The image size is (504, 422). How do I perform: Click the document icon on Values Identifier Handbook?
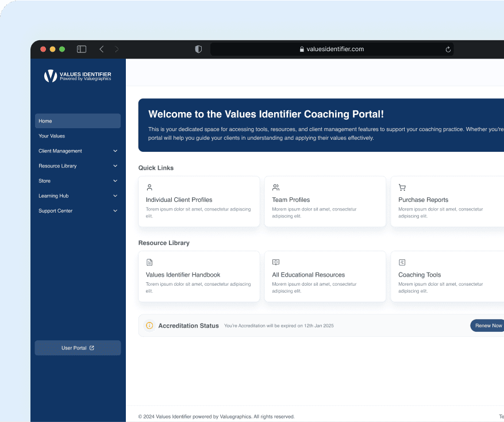(x=149, y=262)
